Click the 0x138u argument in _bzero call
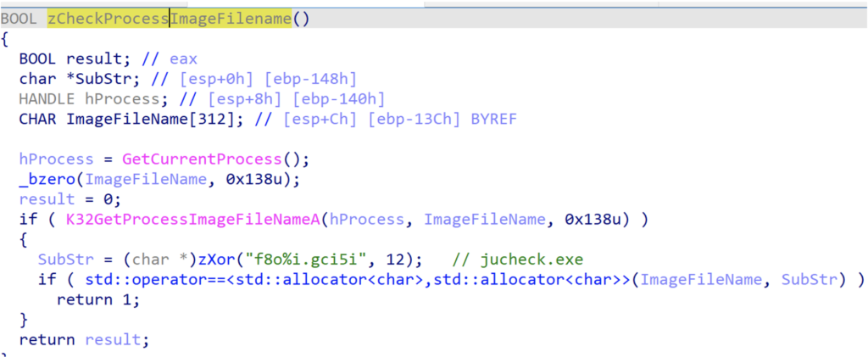This screenshot has height=363, width=868. pyautogui.click(x=253, y=180)
